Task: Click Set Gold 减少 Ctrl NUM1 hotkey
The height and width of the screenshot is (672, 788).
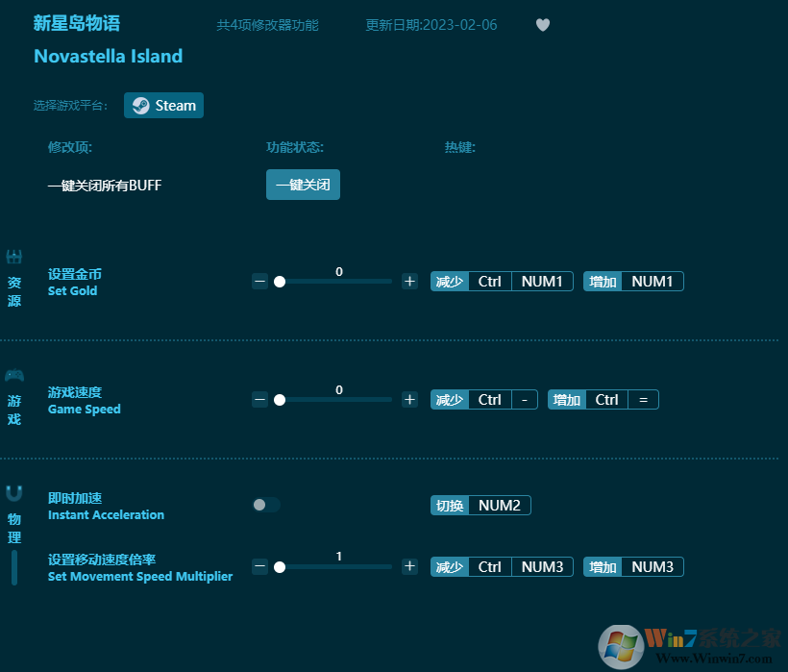Action: 502,282
